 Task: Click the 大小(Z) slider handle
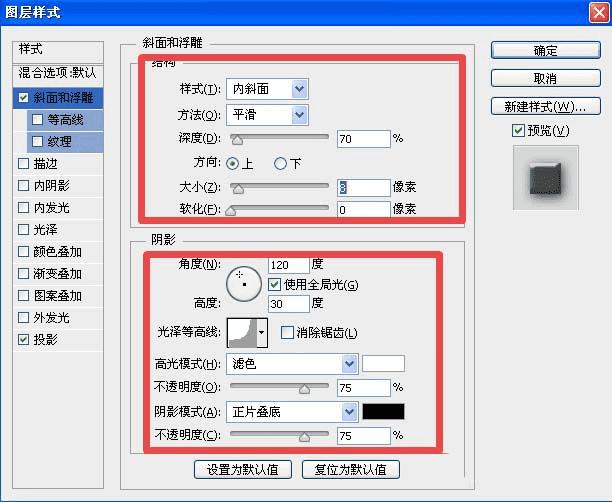coord(237,189)
